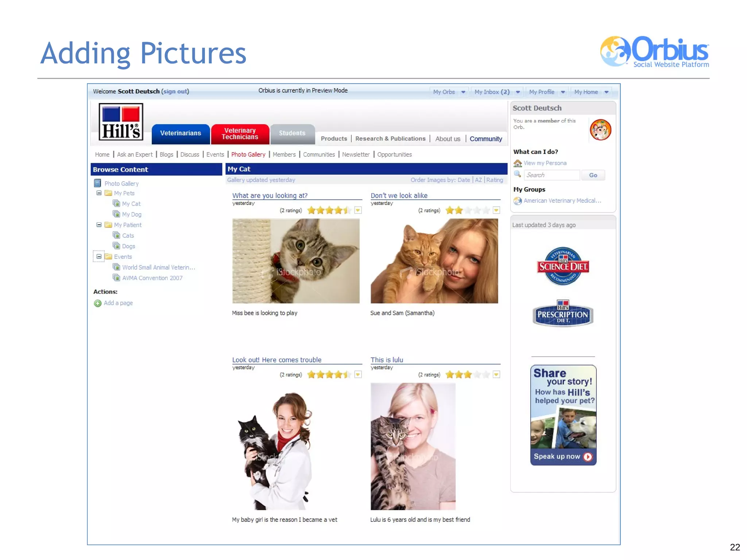Click the My Cat gallery page icon
The width and height of the screenshot is (747, 560).
coord(116,203)
